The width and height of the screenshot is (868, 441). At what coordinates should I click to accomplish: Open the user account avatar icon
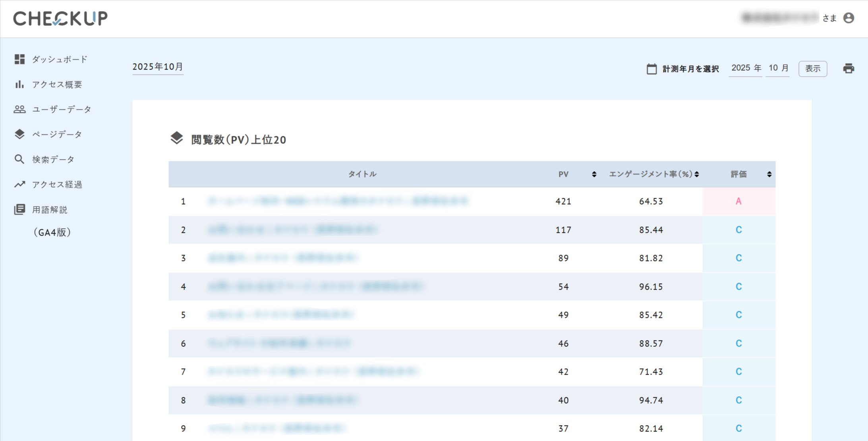click(849, 18)
